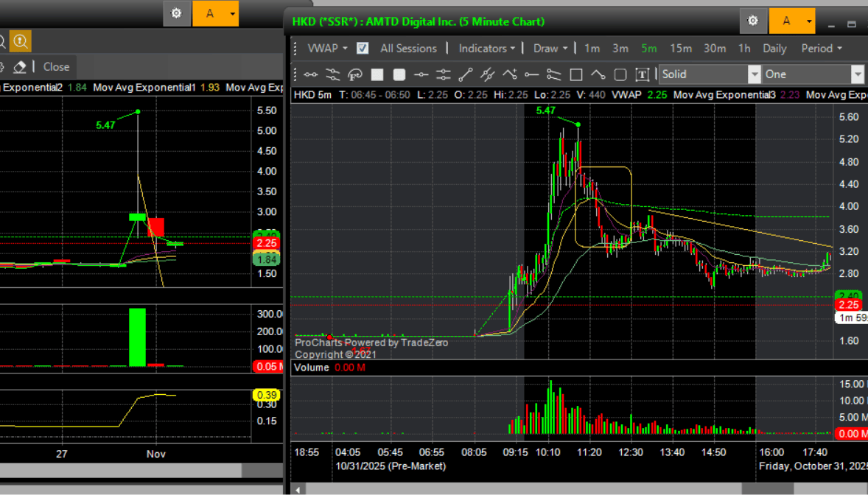Click the 1m 59s countdown label
This screenshot has height=495, width=868.
[x=852, y=317]
